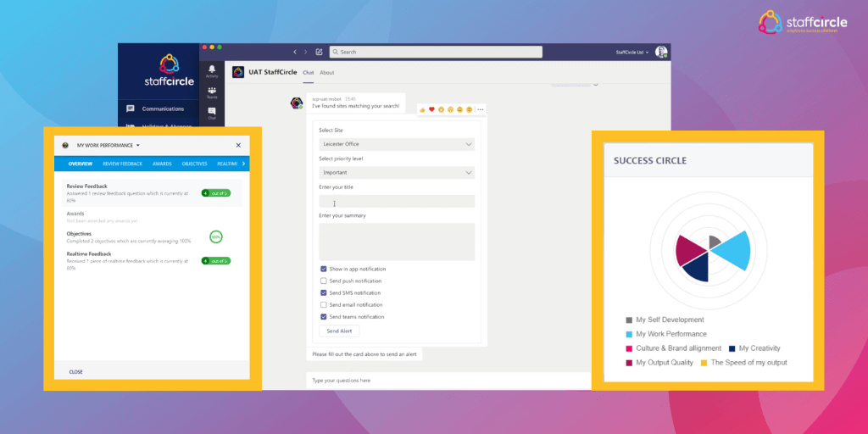Click the light blue My Work Performance swatch
Screen dimensions: 868x434
click(629, 334)
